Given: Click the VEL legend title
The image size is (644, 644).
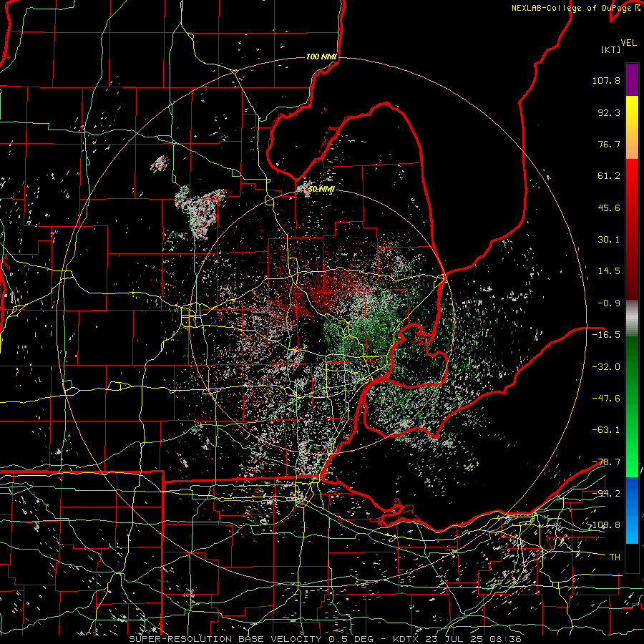Looking at the screenshot, I should 628,43.
